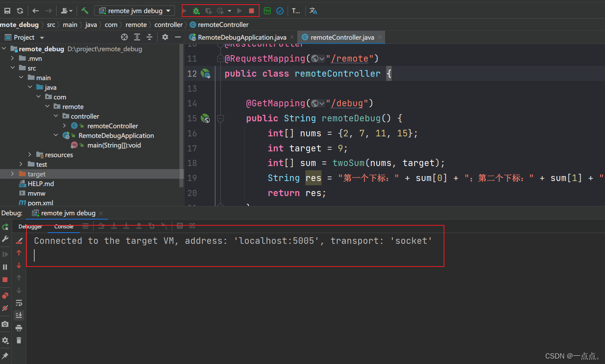Viewport: 605px width, 364px height.
Task: Pause the program in the debug sidebar
Action: pyautogui.click(x=5, y=267)
